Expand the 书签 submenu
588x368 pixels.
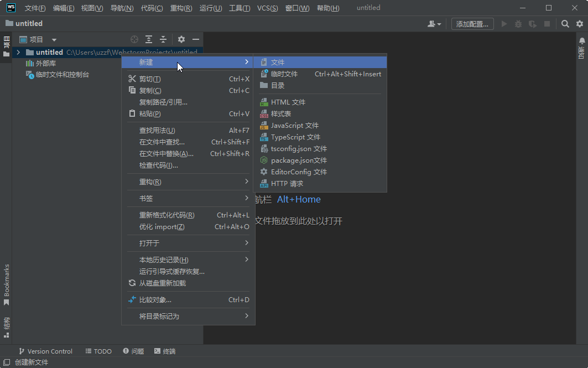[246, 198]
